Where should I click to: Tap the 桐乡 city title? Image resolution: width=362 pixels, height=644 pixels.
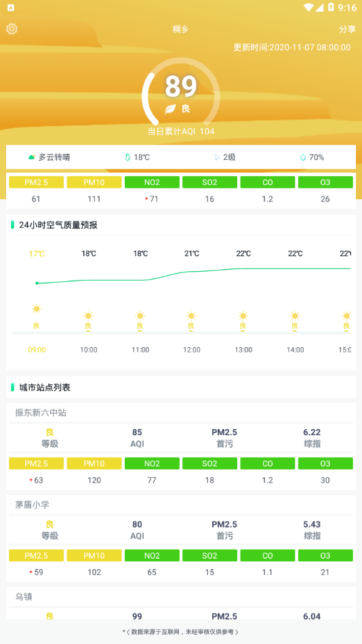point(180,29)
